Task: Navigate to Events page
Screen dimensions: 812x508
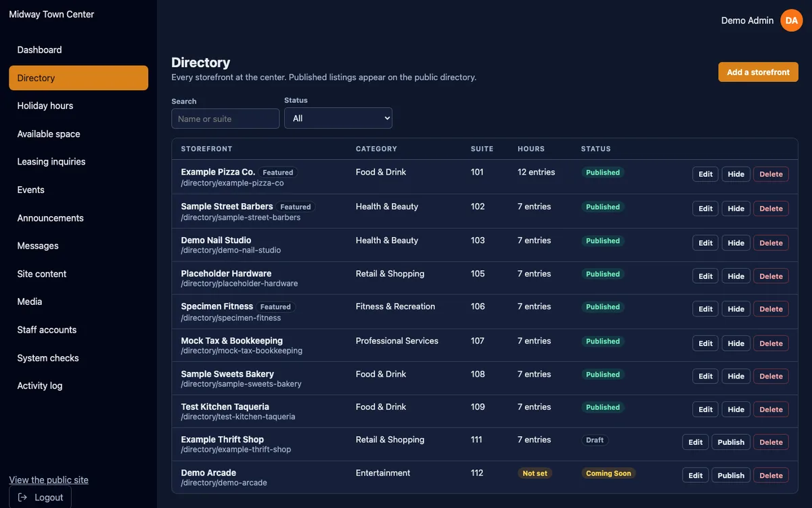Action: pyautogui.click(x=78, y=190)
